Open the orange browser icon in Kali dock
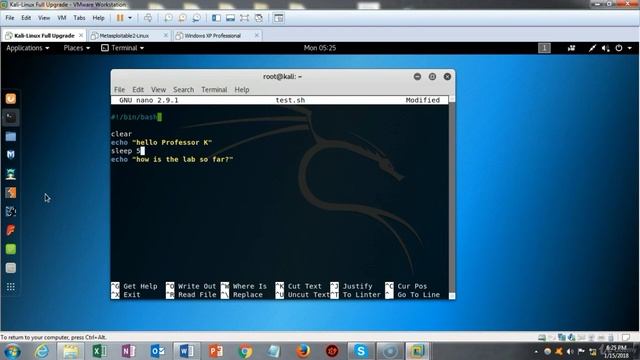The height and width of the screenshot is (360, 640). coord(11,98)
